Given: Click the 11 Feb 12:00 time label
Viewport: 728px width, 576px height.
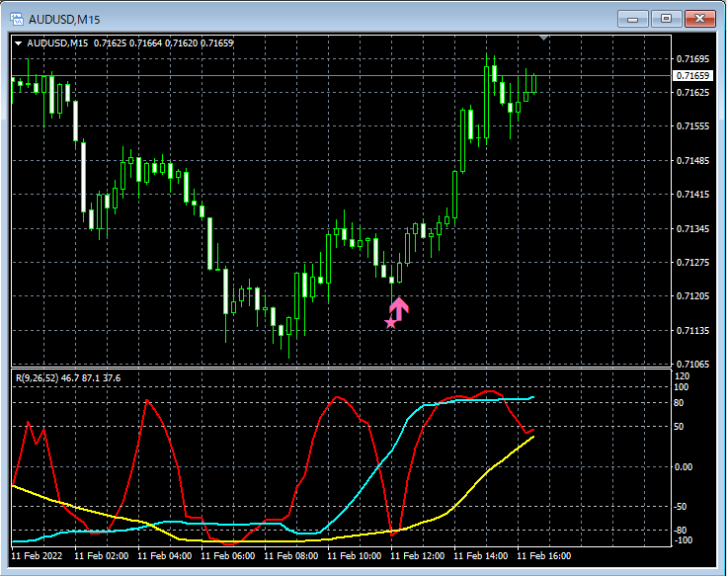Looking at the screenshot, I should 418,556.
